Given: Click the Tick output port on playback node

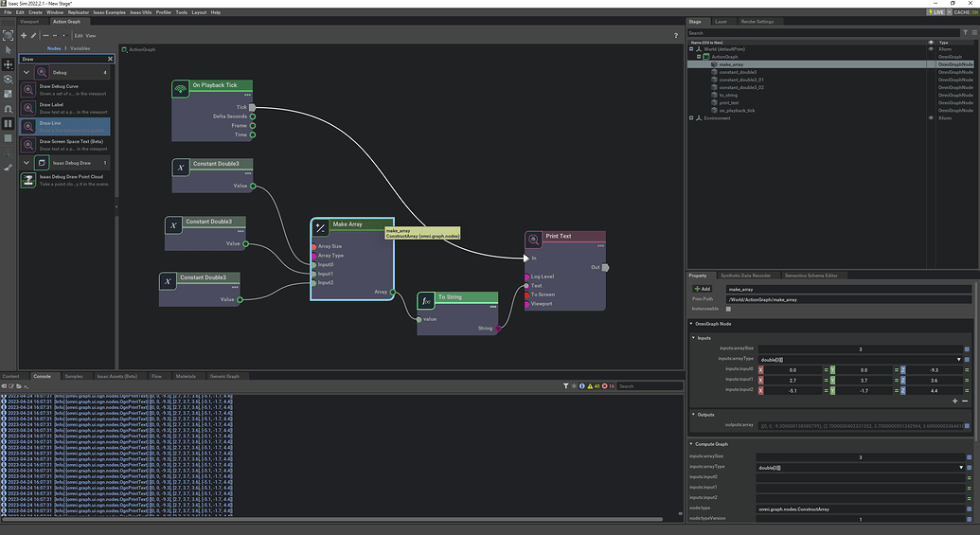Looking at the screenshot, I should click(x=253, y=107).
